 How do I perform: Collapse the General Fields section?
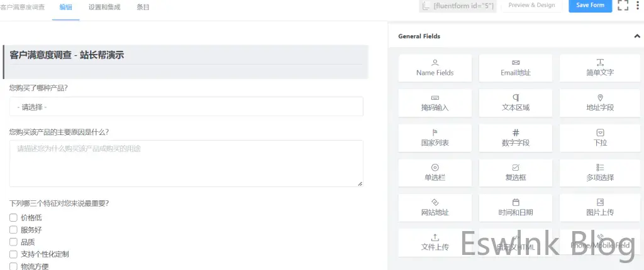(637, 36)
